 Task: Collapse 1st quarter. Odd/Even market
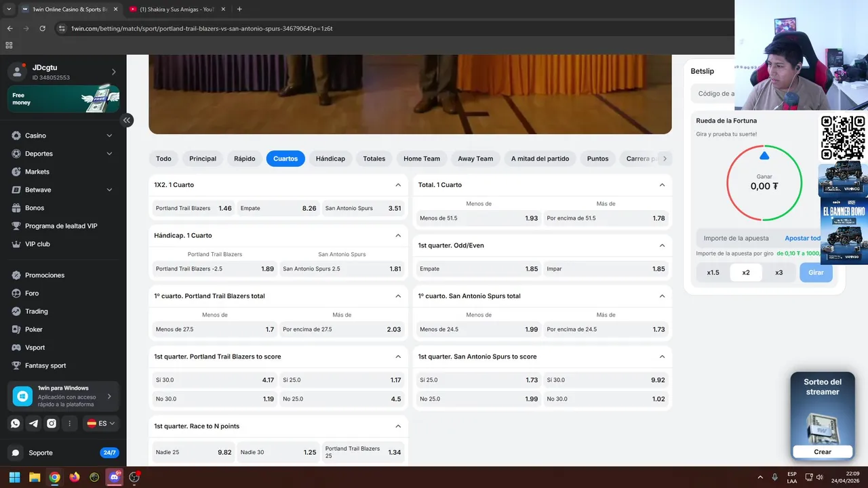coord(663,245)
